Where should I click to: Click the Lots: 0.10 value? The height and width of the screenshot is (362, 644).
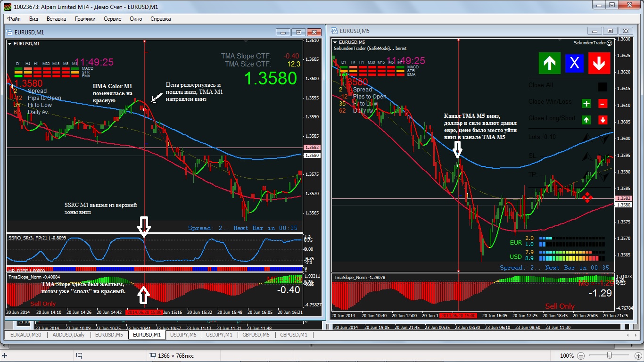[x=542, y=137]
